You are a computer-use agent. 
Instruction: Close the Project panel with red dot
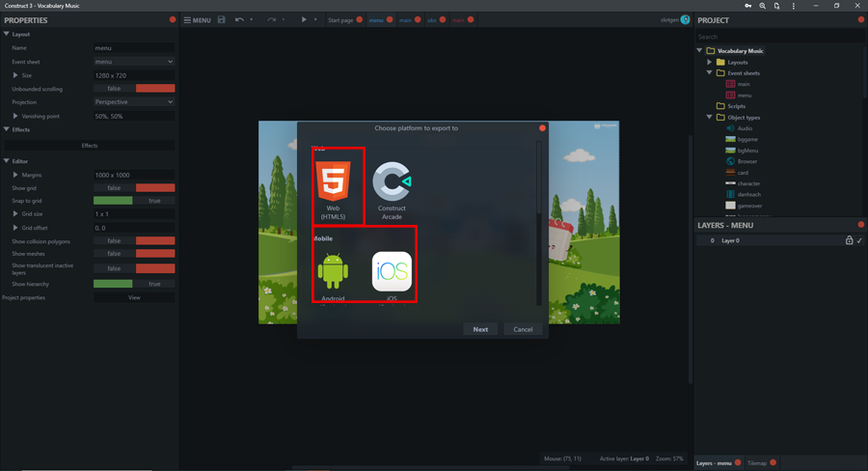pos(861,19)
